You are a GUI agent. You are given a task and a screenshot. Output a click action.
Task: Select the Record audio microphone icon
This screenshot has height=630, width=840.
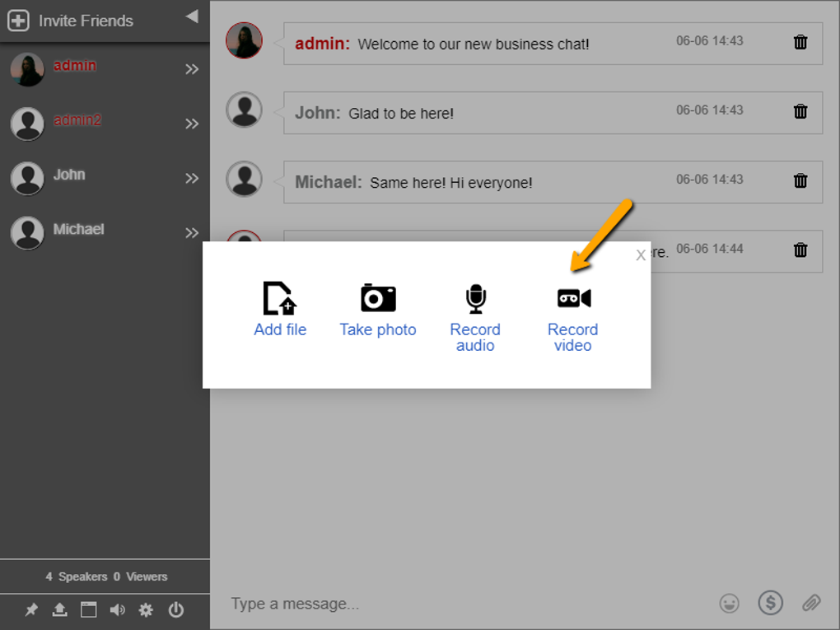pyautogui.click(x=475, y=298)
